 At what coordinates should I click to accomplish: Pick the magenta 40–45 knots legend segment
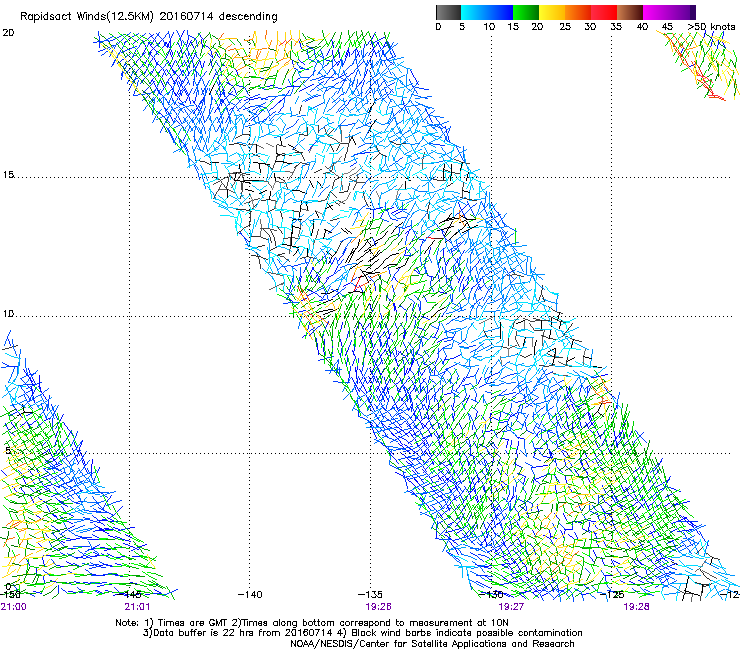click(656, 12)
